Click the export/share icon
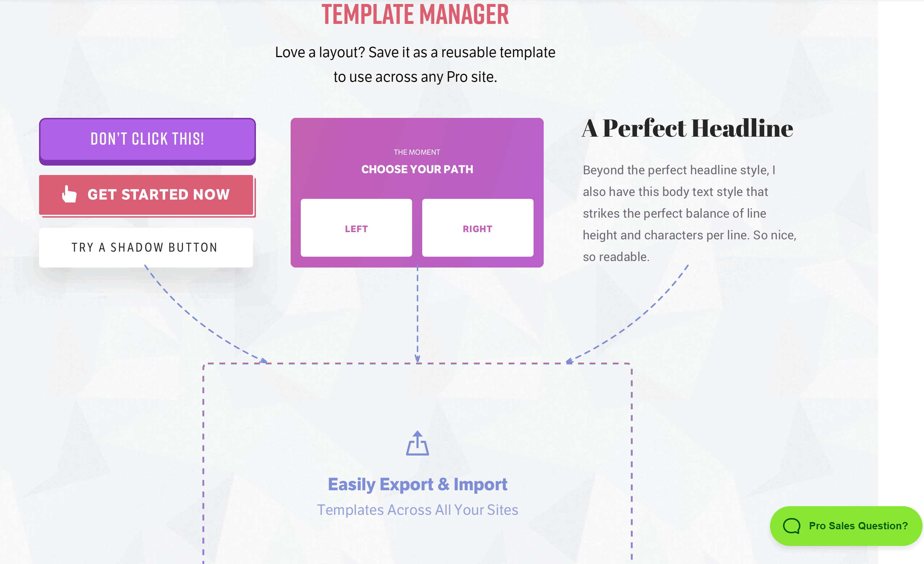This screenshot has height=564, width=924. tap(417, 444)
